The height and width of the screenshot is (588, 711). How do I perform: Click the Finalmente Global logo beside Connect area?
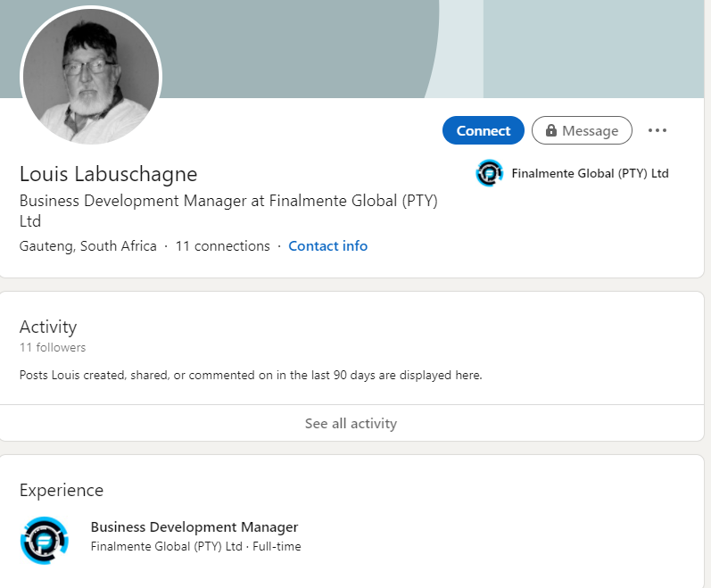click(x=490, y=173)
